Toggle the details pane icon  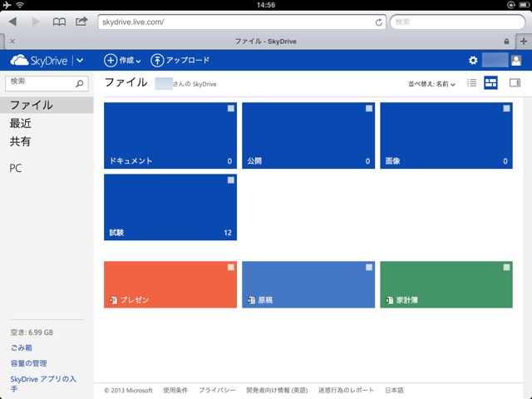coord(515,83)
